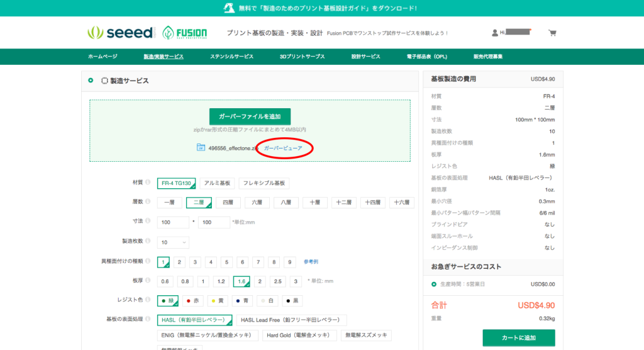The image size is (644, 350).
Task: Go to 3Dプリントサービス in navigation
Action: tap(302, 57)
